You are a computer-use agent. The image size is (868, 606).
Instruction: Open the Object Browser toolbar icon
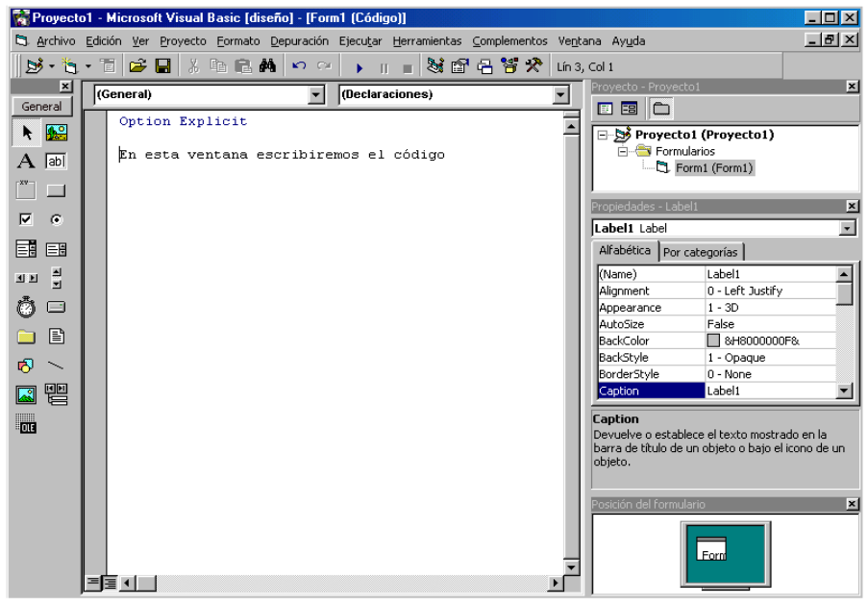pyautogui.click(x=509, y=66)
